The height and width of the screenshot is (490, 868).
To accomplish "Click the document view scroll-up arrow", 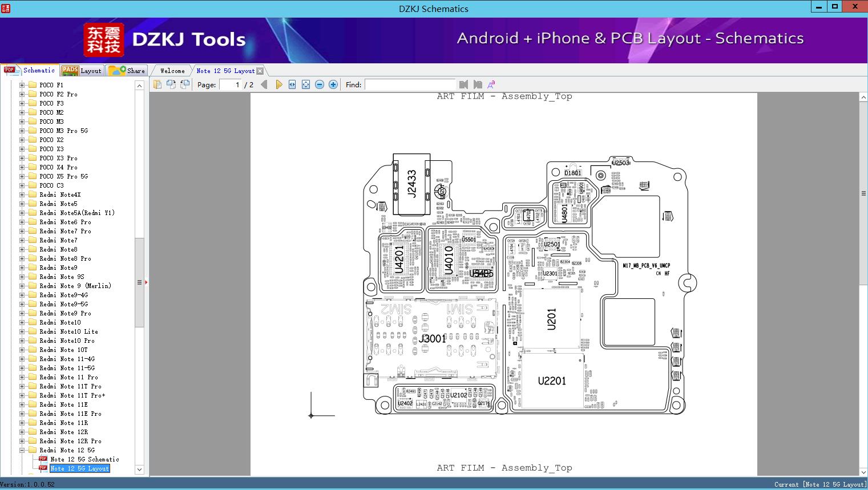I will (x=863, y=98).
